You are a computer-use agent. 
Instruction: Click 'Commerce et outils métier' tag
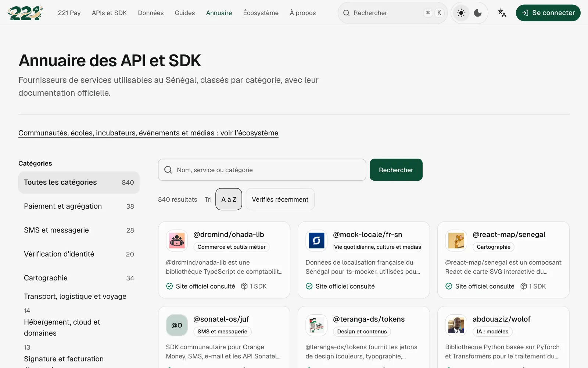pyautogui.click(x=232, y=247)
